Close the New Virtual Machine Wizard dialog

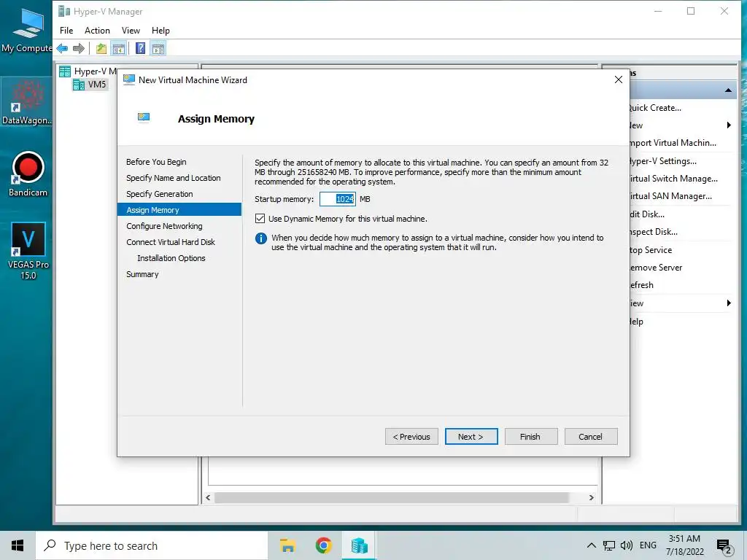[x=619, y=79]
